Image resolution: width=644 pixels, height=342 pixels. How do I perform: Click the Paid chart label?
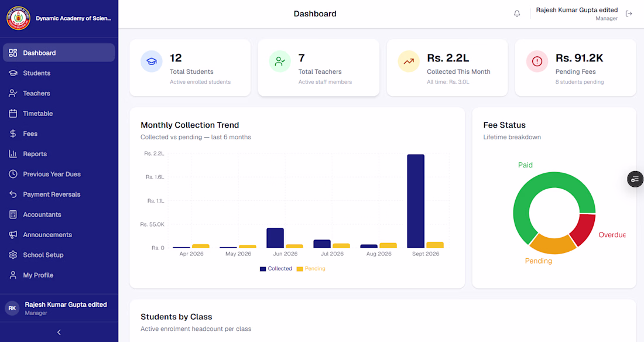tap(525, 165)
